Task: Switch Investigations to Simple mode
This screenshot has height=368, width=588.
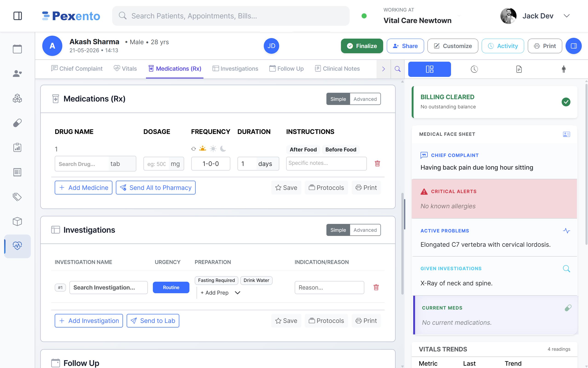Action: click(x=338, y=230)
